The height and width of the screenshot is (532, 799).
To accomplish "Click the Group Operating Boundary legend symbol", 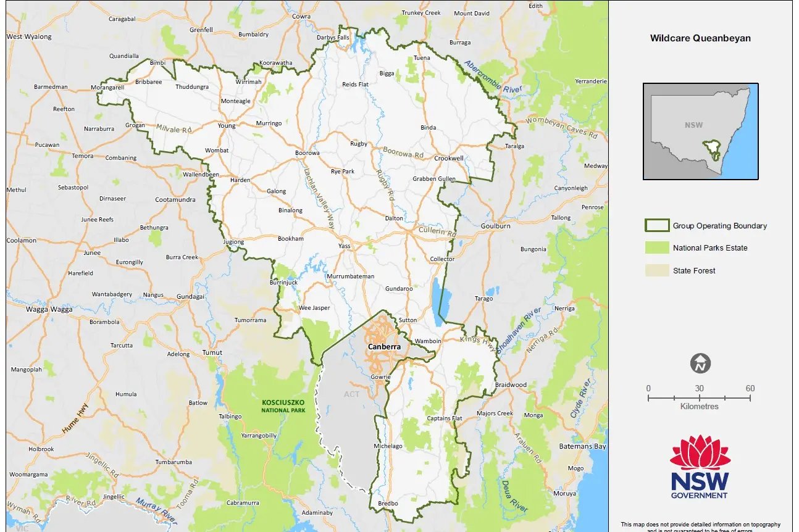I will tap(656, 226).
